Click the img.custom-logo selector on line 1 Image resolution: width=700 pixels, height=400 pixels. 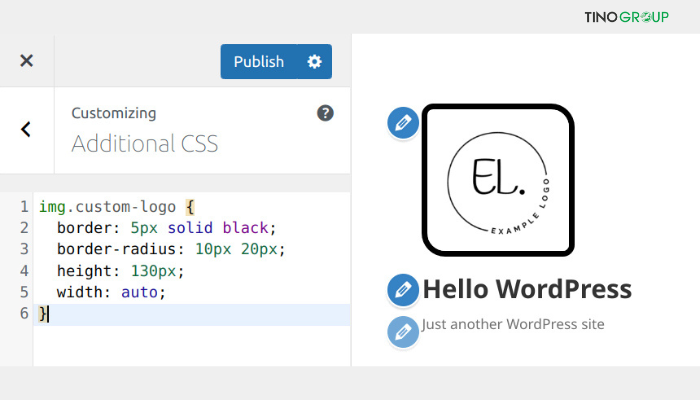(x=107, y=207)
